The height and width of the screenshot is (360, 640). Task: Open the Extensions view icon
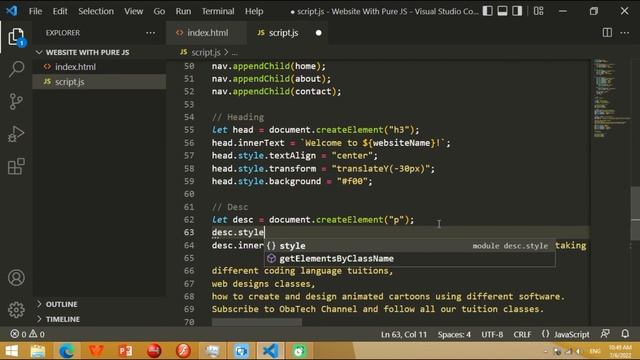click(x=16, y=166)
